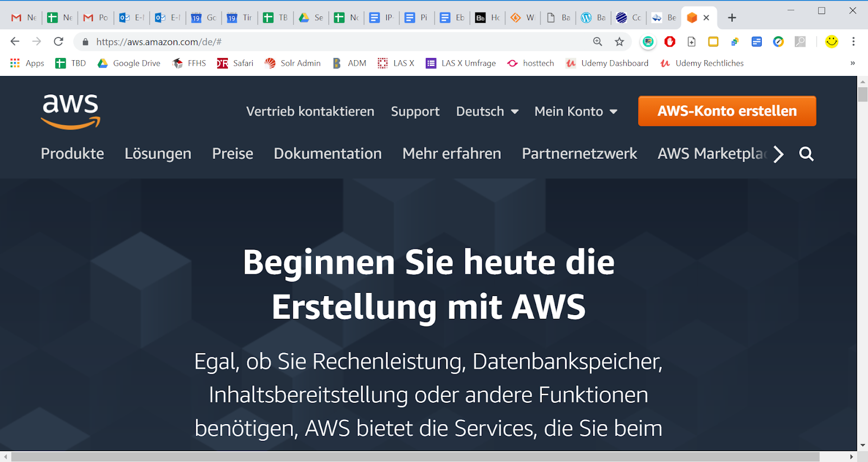Open the Dokumentation menu item
The image size is (868, 462).
tap(328, 153)
